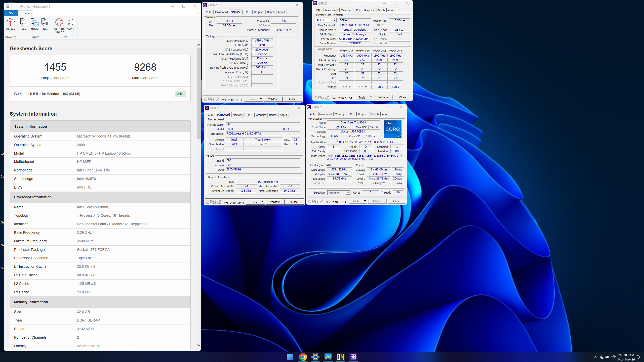The width and height of the screenshot is (644, 362).
Task: Open CPU-Z icon on the taskbar
Action: coord(353,357)
